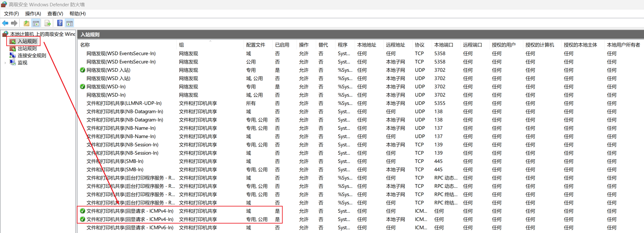Click the 入站规则 panel header bar
Image resolution: width=644 pixels, height=233 pixels.
(360, 34)
